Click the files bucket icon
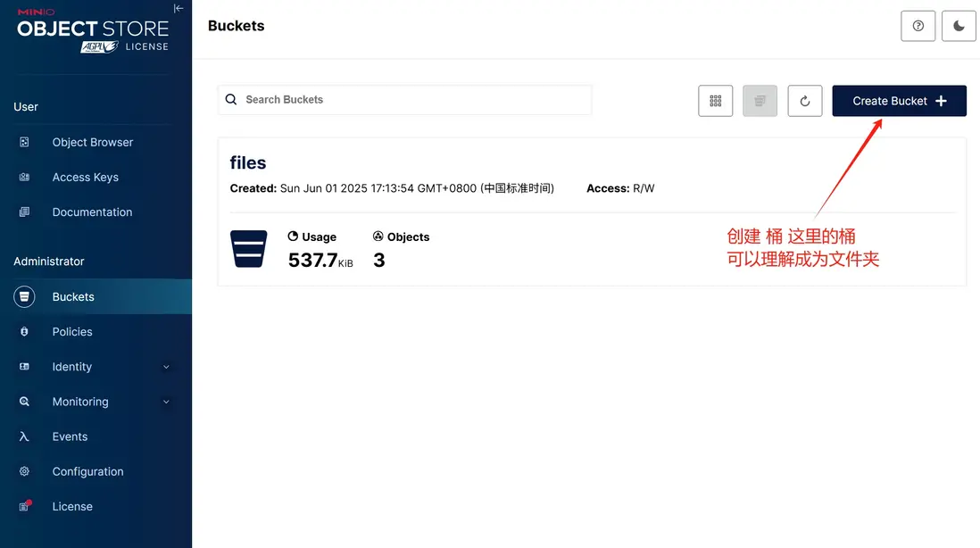 pyautogui.click(x=248, y=248)
